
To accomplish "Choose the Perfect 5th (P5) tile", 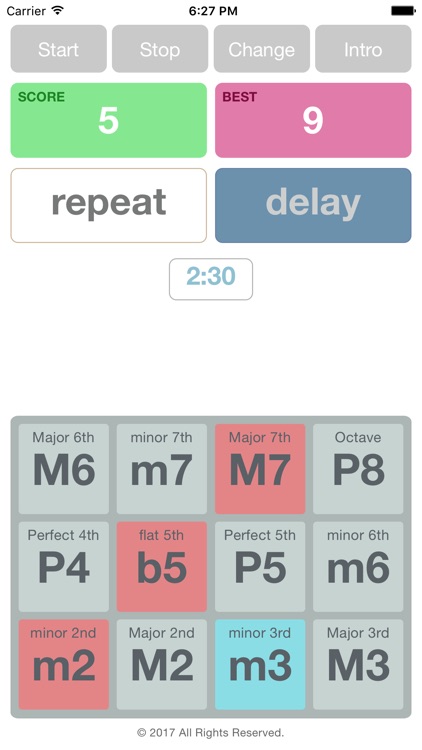I will tap(260, 567).
